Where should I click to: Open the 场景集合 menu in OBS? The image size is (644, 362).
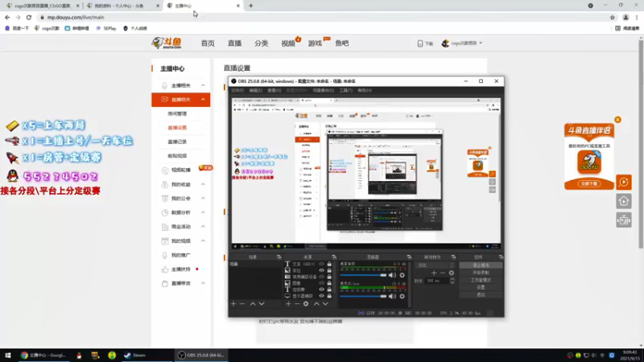pyautogui.click(x=324, y=90)
